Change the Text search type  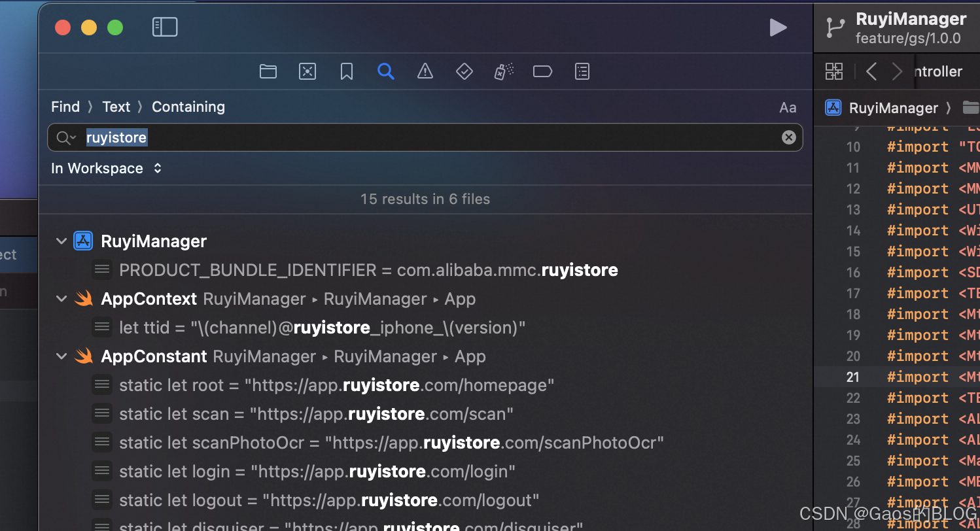(x=116, y=107)
